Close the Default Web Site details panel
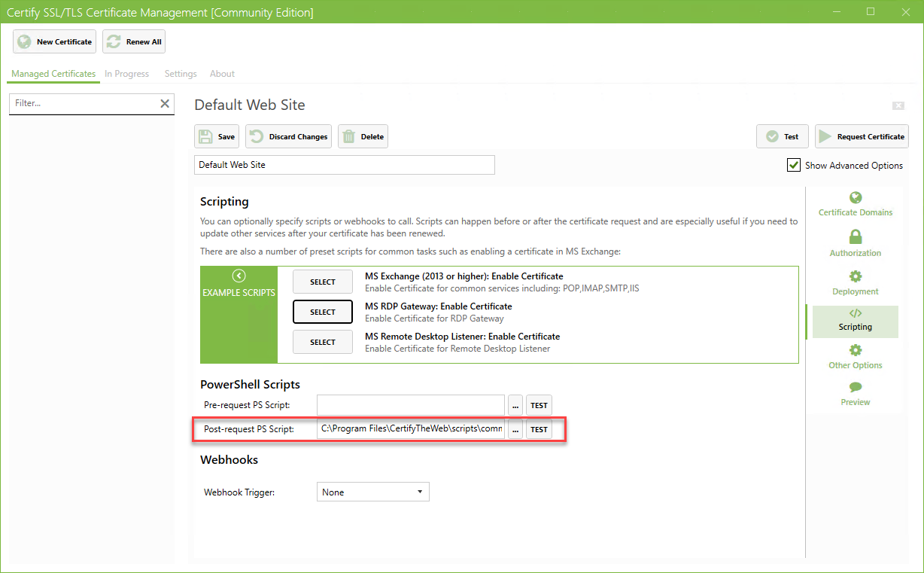The height and width of the screenshot is (573, 924). pos(898,105)
